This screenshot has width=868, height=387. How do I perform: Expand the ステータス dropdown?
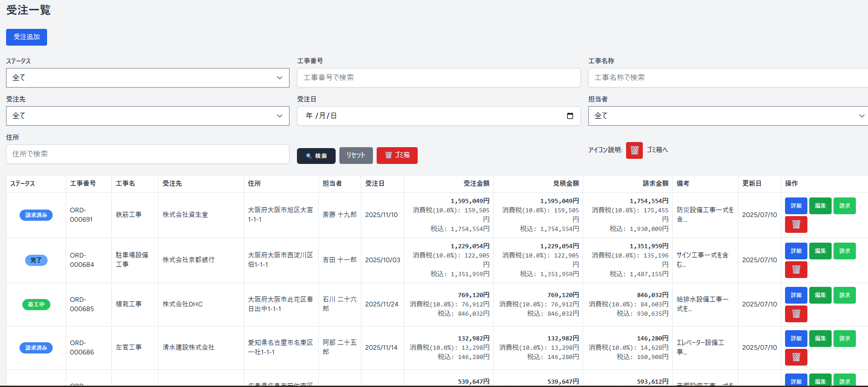pos(147,78)
